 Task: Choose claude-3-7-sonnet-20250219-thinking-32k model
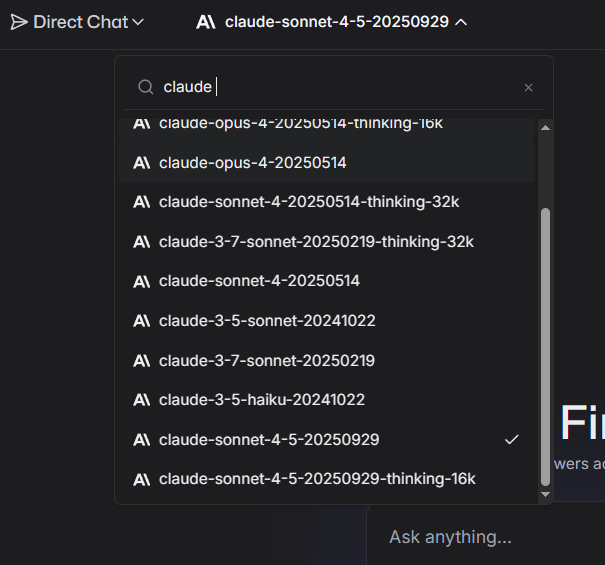[x=315, y=242]
